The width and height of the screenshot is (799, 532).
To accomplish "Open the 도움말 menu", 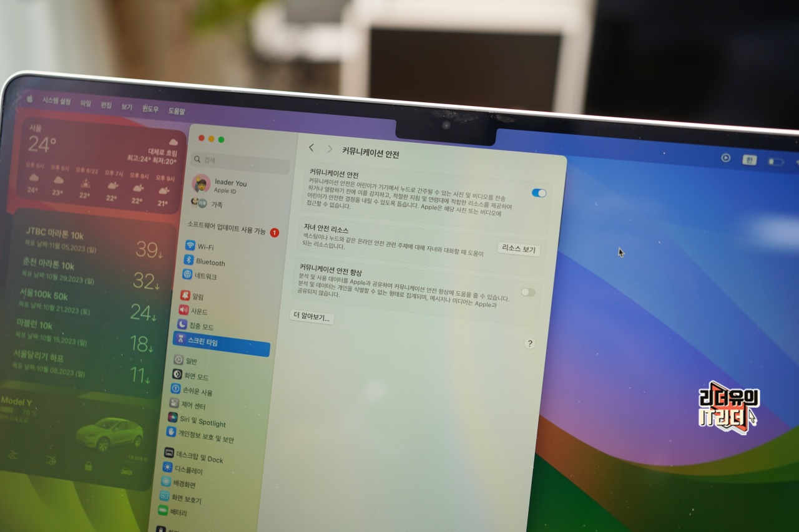I will tap(177, 112).
